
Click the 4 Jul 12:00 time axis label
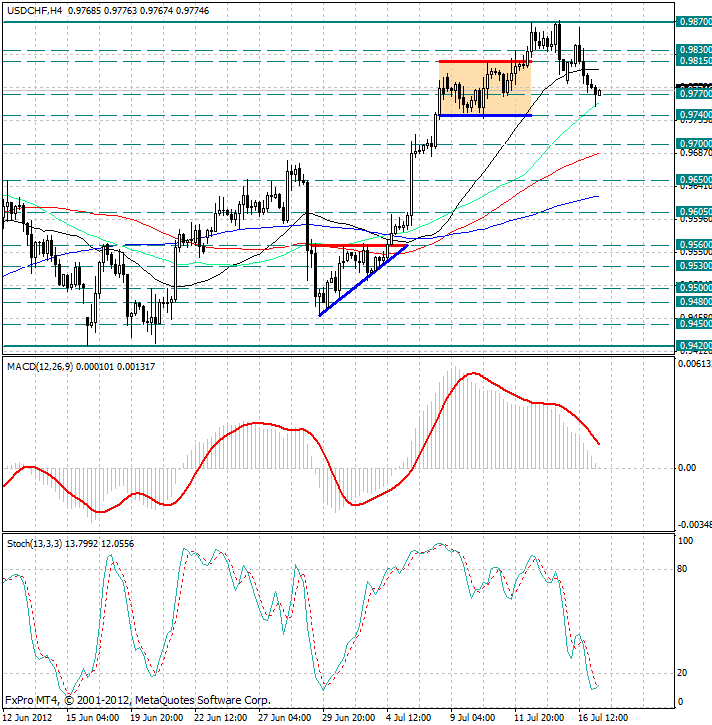(409, 718)
